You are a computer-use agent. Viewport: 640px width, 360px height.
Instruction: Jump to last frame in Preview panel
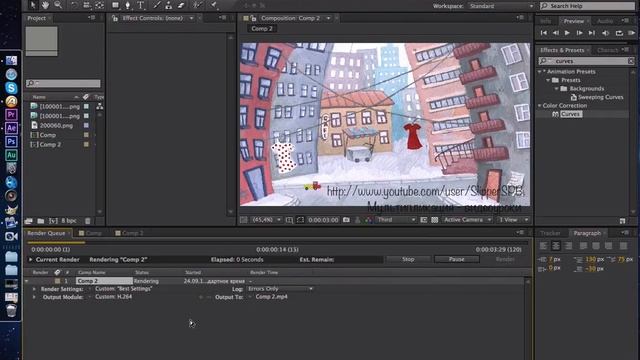591,33
